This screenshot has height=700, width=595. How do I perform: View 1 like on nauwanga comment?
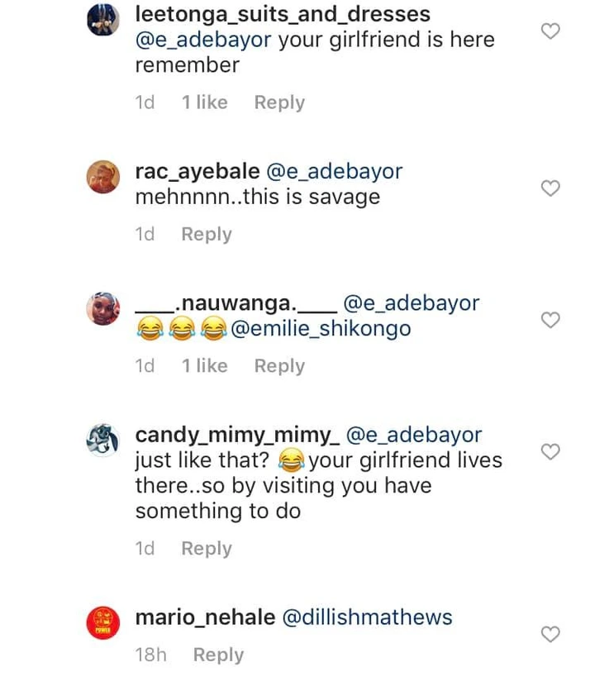[x=205, y=365]
